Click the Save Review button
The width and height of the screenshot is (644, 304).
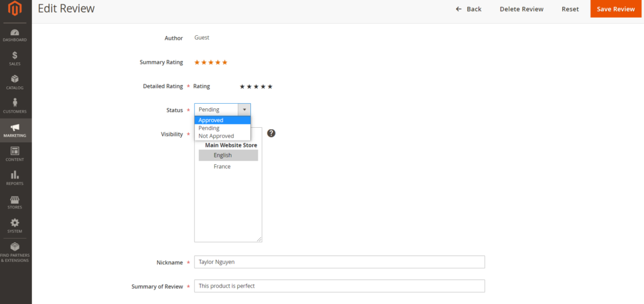616,9
